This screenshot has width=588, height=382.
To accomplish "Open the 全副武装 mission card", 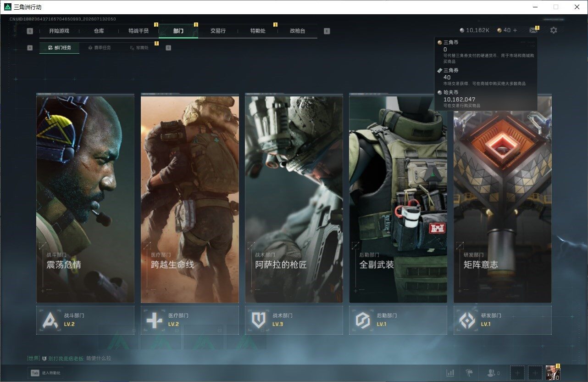I will point(398,199).
